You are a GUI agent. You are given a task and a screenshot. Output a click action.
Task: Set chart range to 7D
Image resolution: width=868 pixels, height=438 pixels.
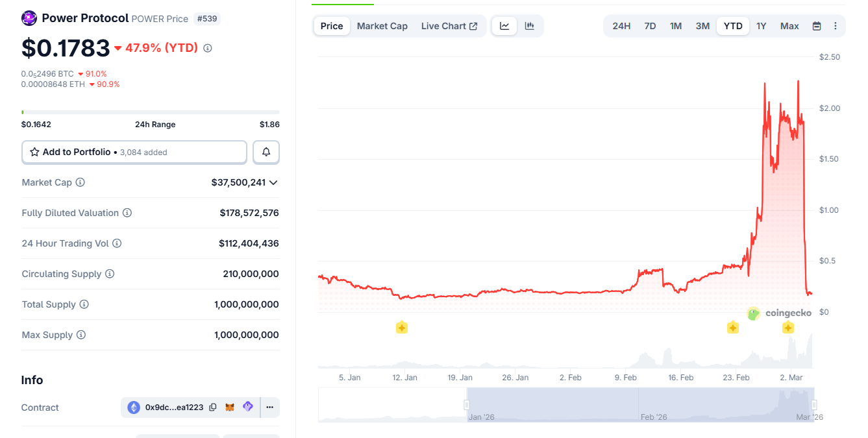pyautogui.click(x=650, y=26)
